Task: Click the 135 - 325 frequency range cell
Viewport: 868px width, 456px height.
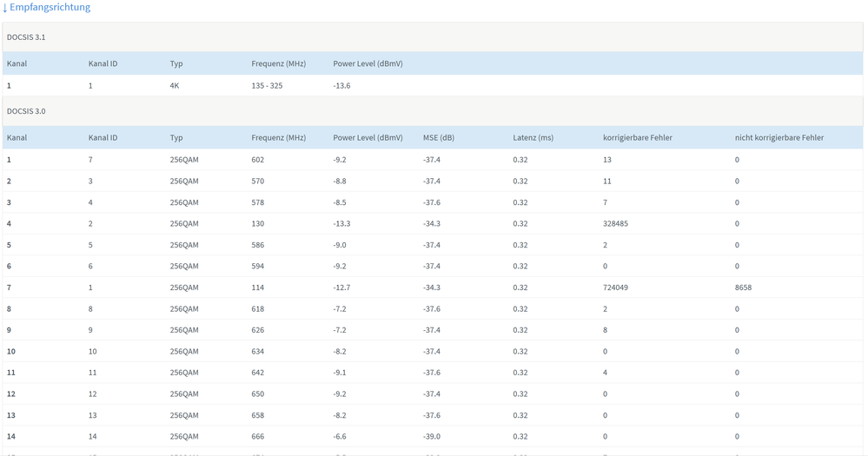Action: click(267, 86)
